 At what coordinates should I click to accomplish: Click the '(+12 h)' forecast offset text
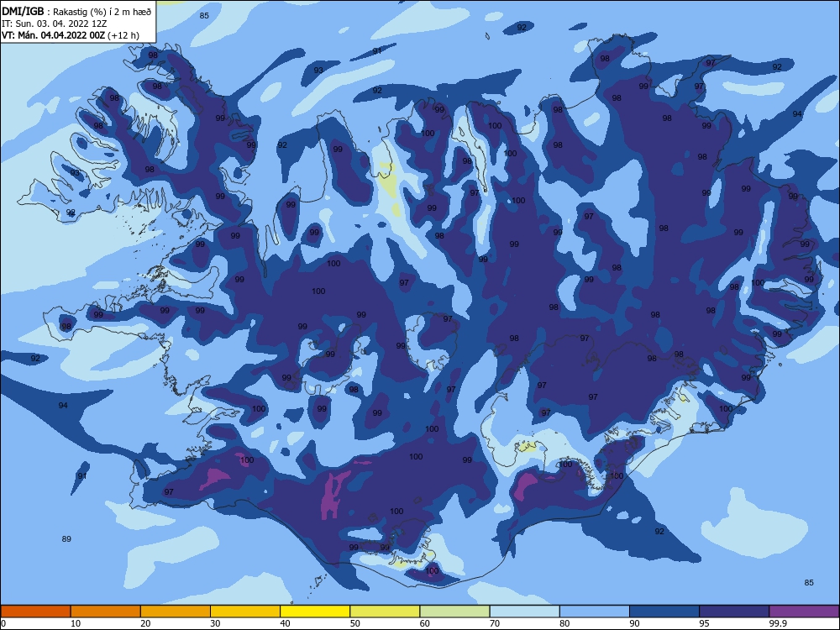point(123,35)
